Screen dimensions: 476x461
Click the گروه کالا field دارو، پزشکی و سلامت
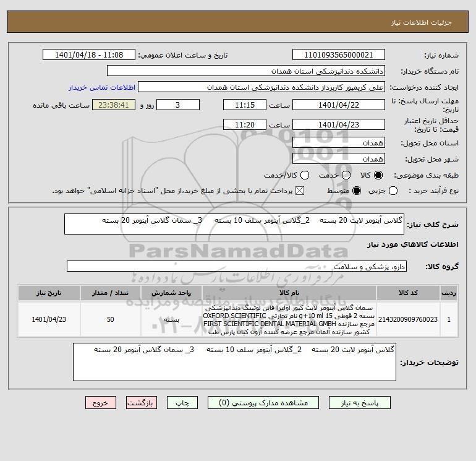pyautogui.click(x=237, y=266)
